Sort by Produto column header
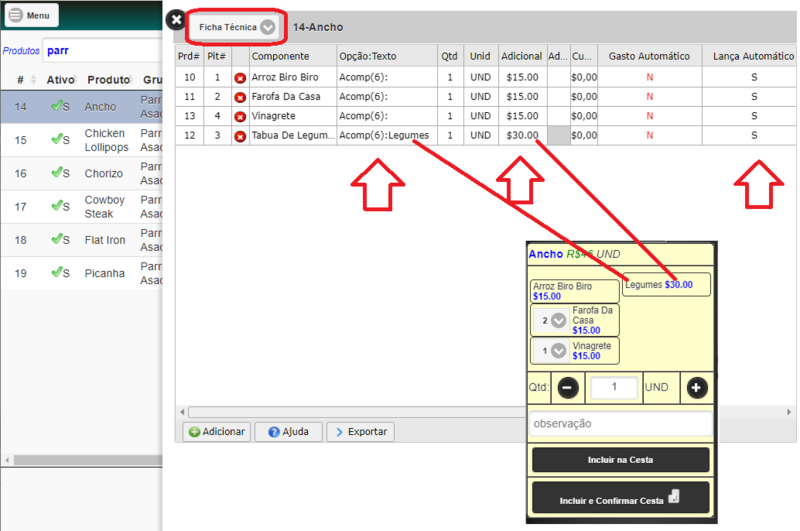800x531 pixels. (x=109, y=80)
